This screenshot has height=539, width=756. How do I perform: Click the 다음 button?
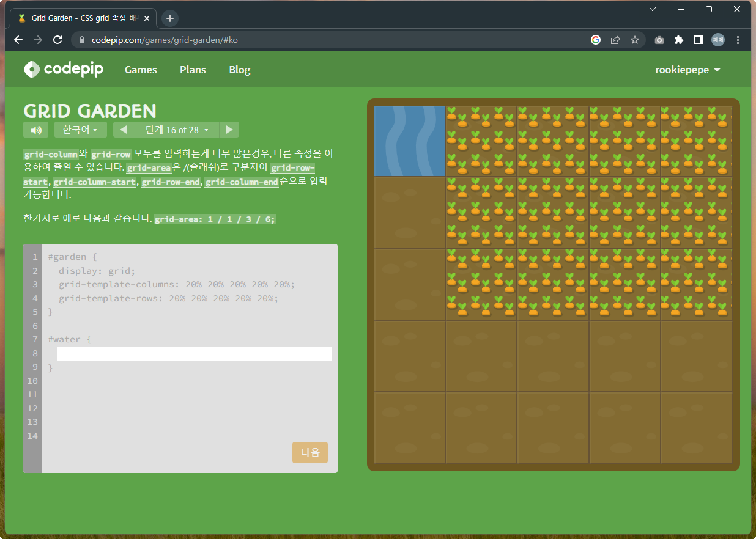tap(310, 452)
